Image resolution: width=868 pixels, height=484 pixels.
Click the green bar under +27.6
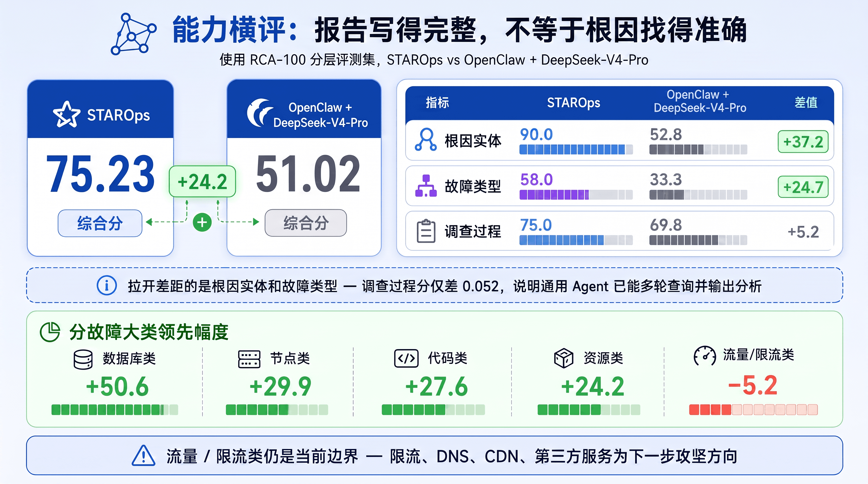(433, 410)
